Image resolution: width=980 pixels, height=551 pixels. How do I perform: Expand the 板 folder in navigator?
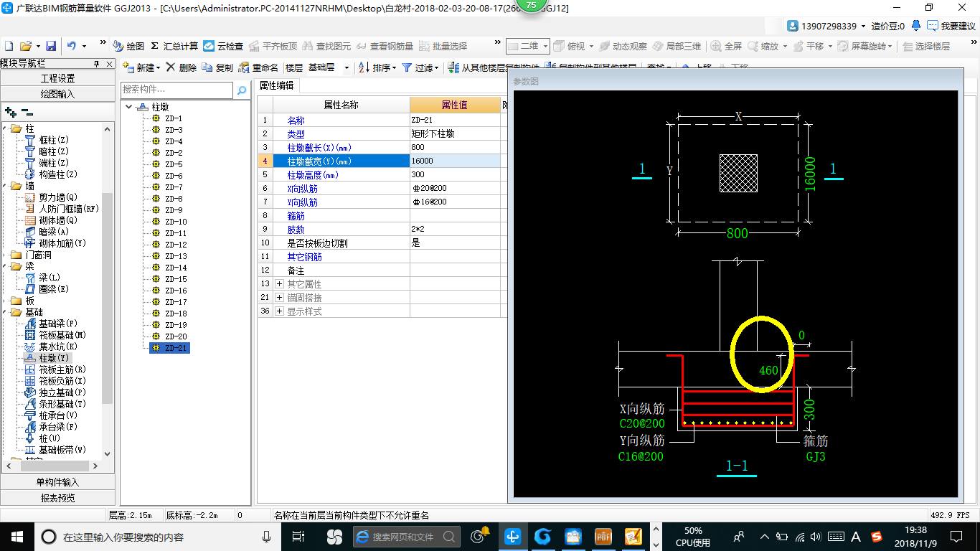click(x=4, y=301)
